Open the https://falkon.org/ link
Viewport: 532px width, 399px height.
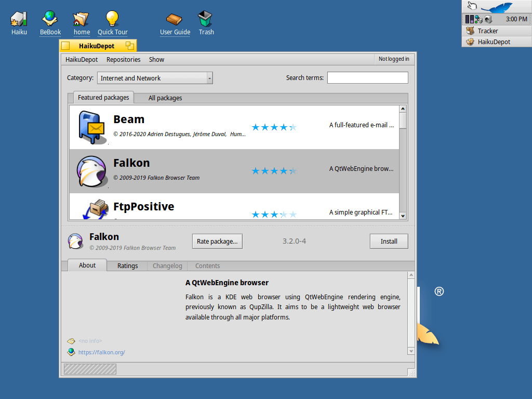[x=101, y=352]
